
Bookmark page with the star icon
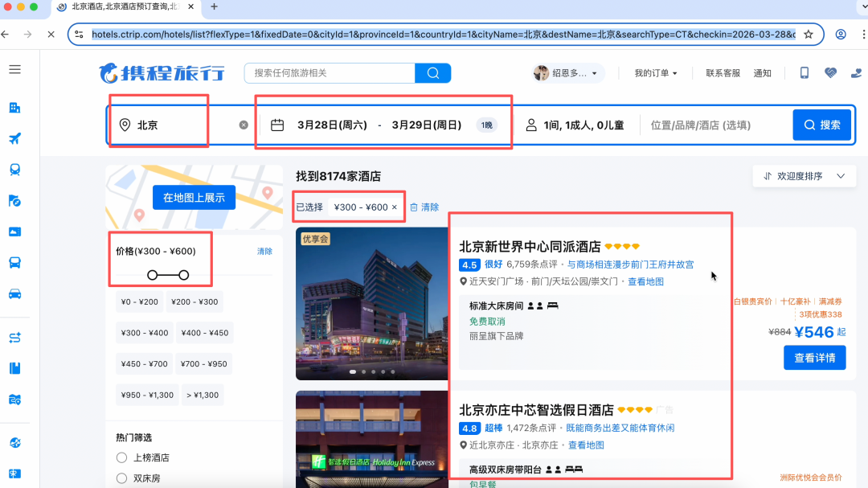(x=809, y=35)
